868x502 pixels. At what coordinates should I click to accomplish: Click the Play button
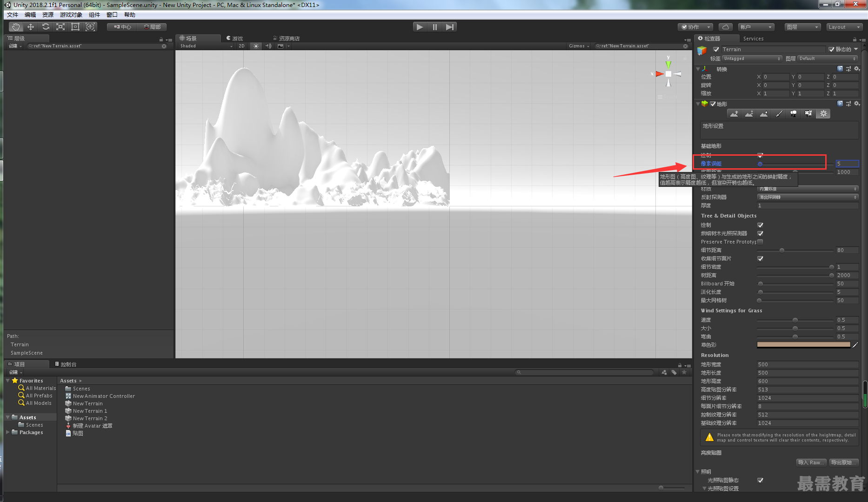420,27
